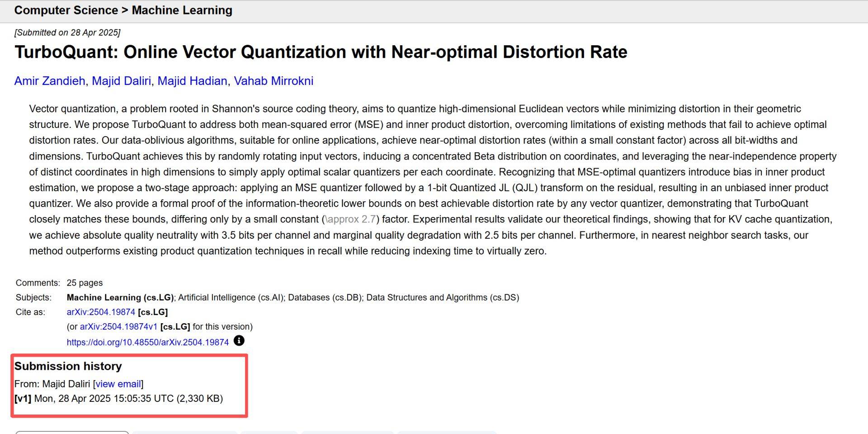Click the DOI info icon
The image size is (868, 434).
coord(239,341)
